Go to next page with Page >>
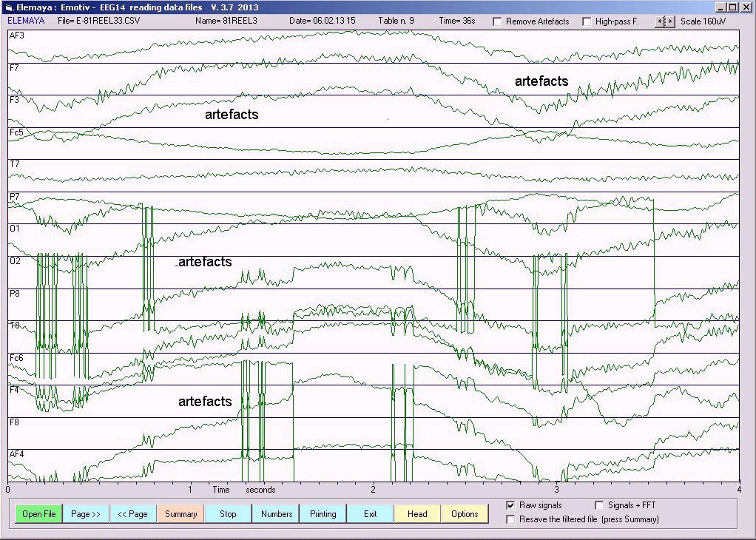 tap(86, 514)
